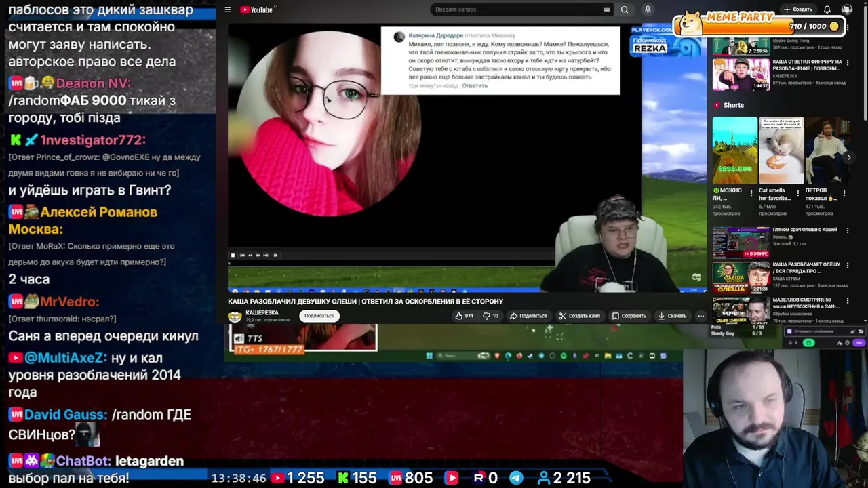Click the Жмиль channel name
Screen dimensions: 868x488
(780, 237)
